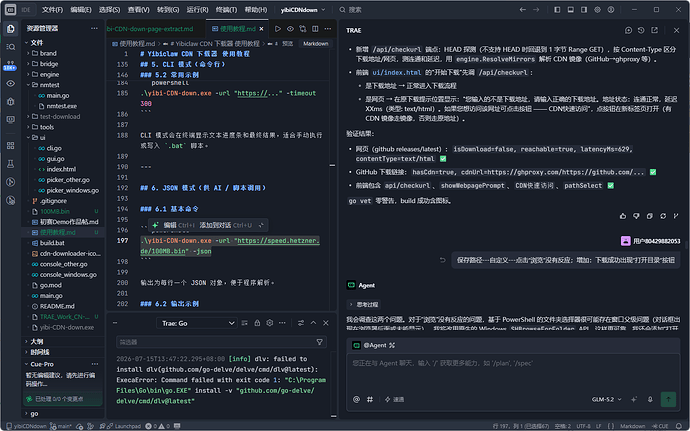Start a new chat in the TRAE panel

(628, 30)
